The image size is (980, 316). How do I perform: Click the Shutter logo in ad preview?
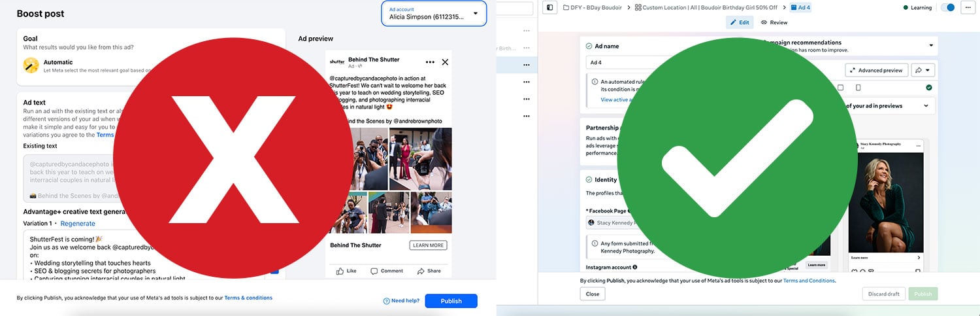[337, 62]
